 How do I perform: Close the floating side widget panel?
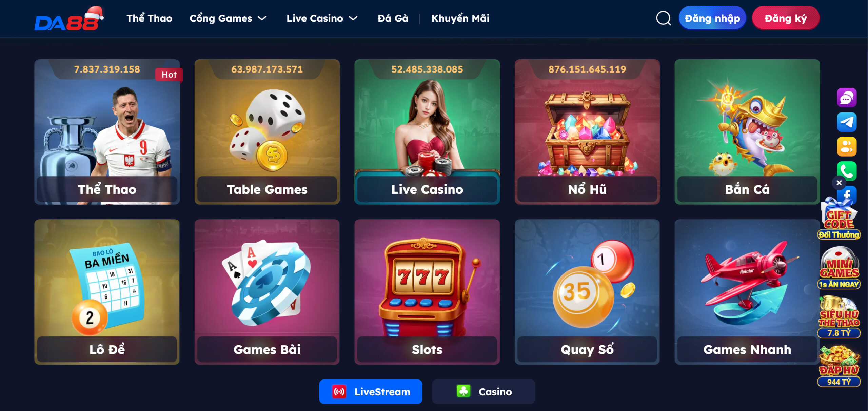[x=839, y=183]
